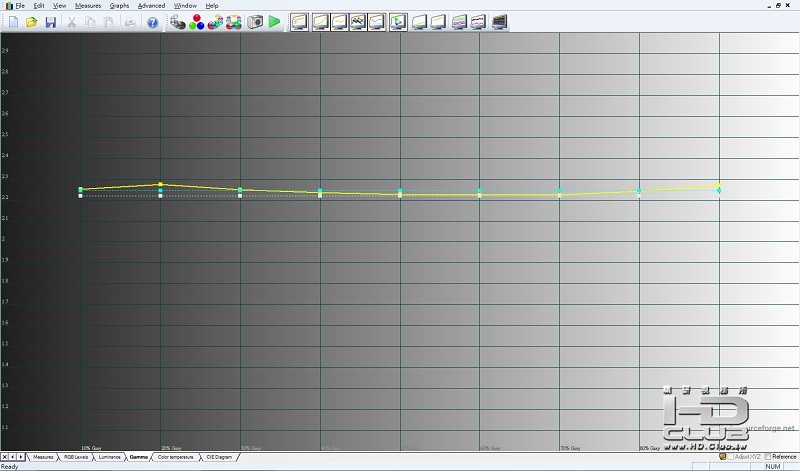Measure gray scale with the gray spheres icon
This screenshot has width=800, height=471.
(177, 22)
